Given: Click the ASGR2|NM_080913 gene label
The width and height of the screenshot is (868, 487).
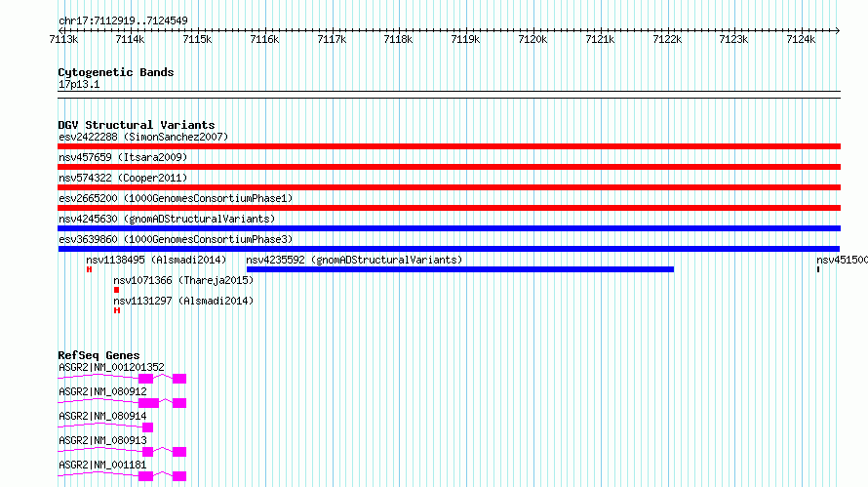Looking at the screenshot, I should click(102, 440).
